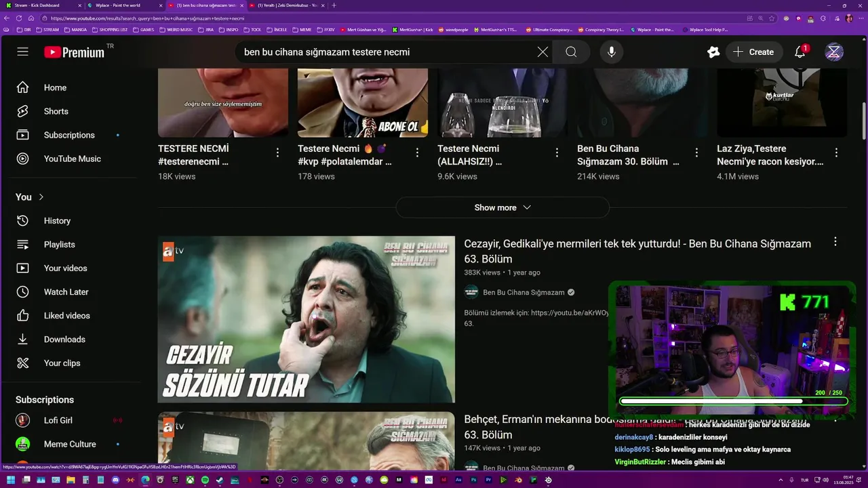Click the stream overlay 200/250 progress bar
Image resolution: width=868 pixels, height=488 pixels.
[733, 401]
